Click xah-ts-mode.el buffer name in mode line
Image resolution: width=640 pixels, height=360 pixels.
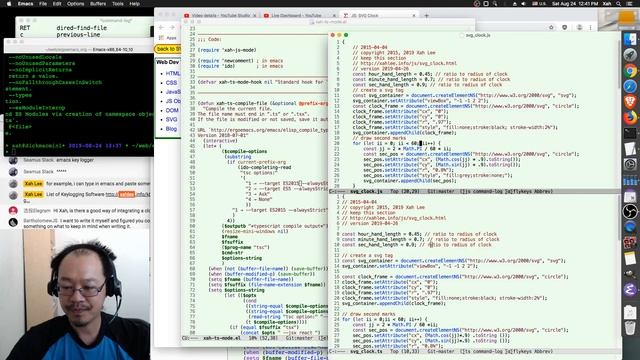click(222, 338)
